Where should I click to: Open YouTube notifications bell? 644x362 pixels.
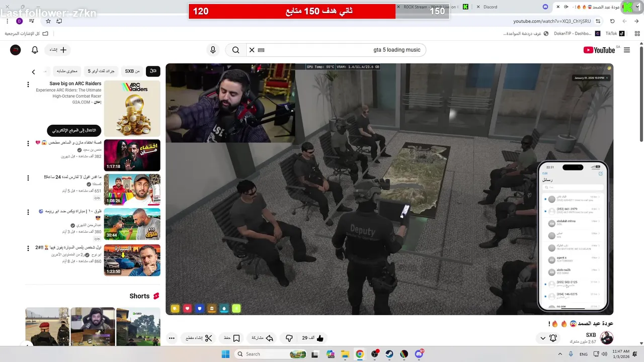coord(35,50)
